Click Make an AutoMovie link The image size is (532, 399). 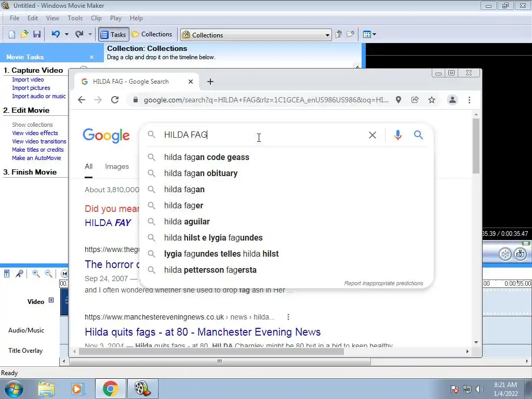point(36,158)
